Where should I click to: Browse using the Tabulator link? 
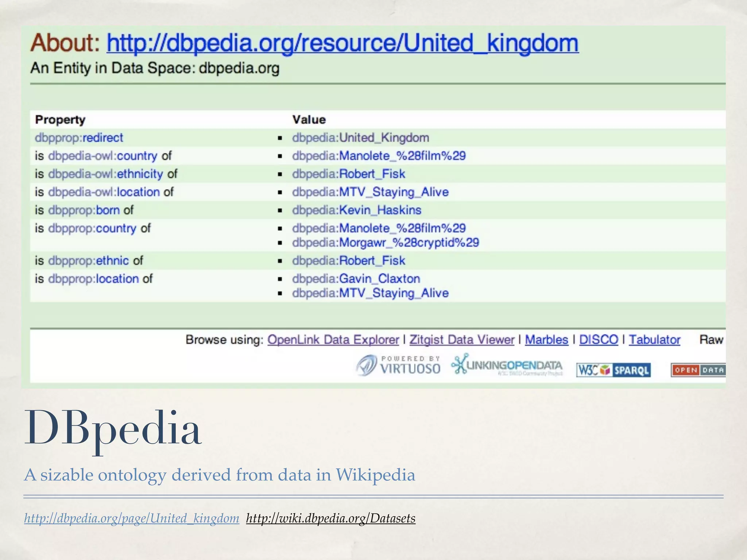[654, 339]
